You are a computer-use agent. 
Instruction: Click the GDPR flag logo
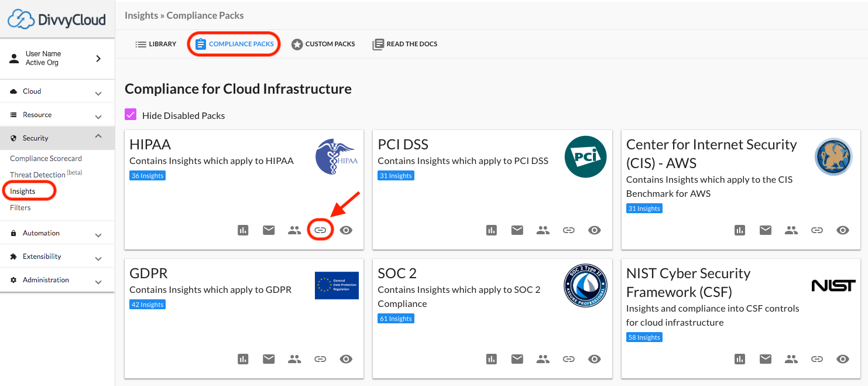[x=337, y=285]
